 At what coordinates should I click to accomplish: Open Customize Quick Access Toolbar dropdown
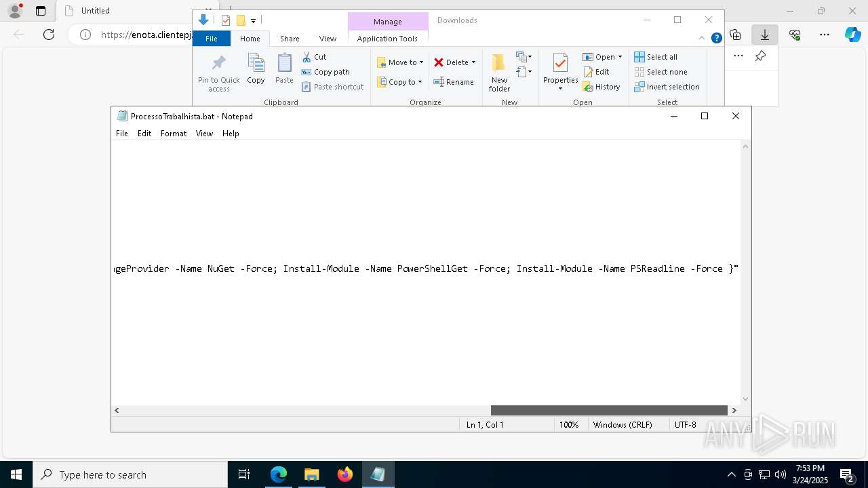pyautogui.click(x=253, y=21)
